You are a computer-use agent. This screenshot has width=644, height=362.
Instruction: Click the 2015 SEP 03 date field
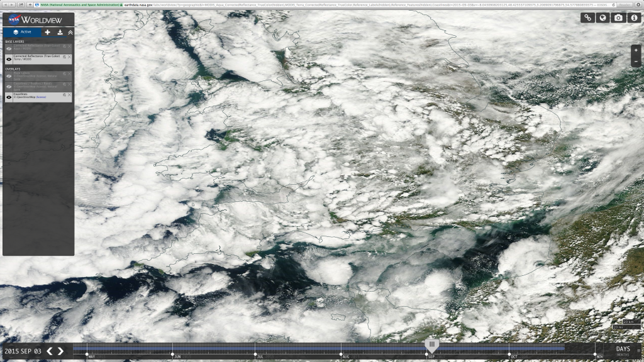click(23, 351)
